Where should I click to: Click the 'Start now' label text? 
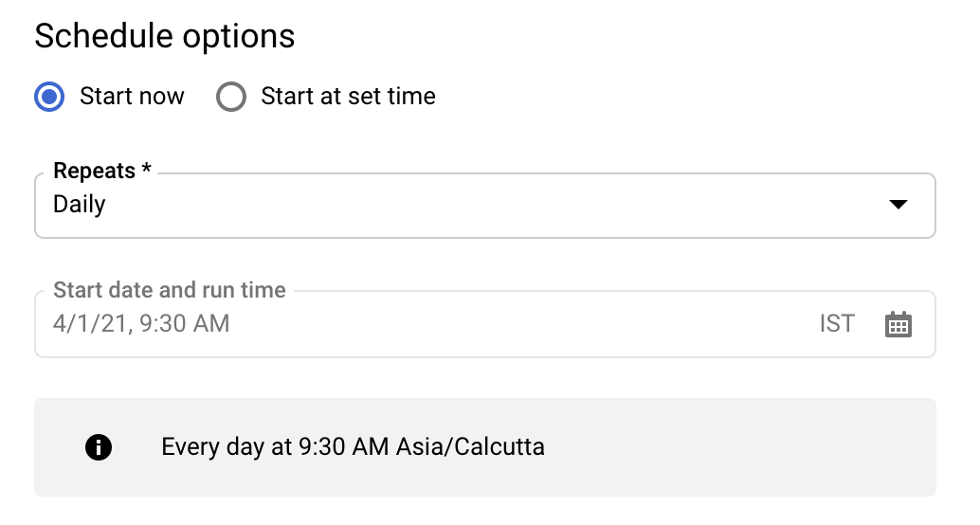coord(132,97)
